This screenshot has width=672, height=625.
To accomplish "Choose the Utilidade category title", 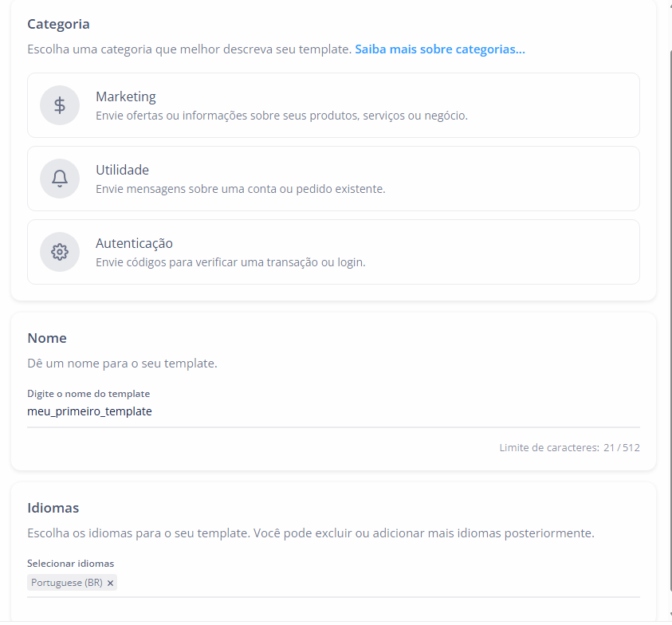I will (x=122, y=170).
